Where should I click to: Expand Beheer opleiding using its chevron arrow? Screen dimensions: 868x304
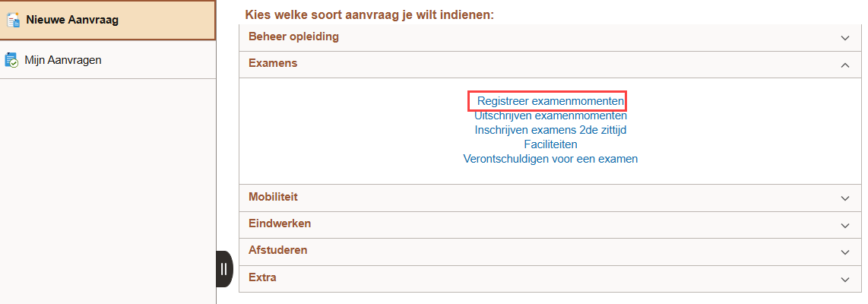845,37
